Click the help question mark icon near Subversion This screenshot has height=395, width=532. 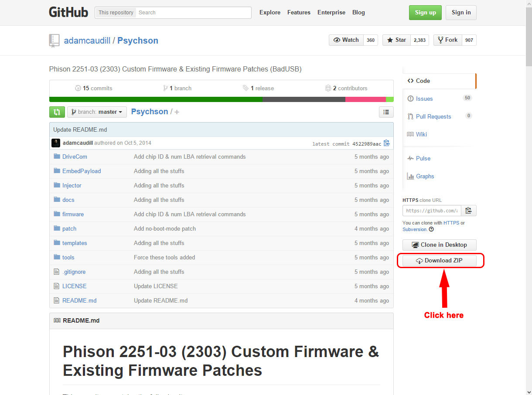(431, 229)
